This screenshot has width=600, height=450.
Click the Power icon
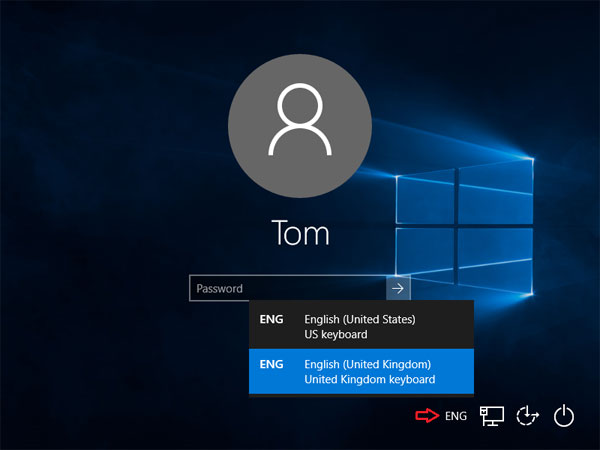coord(565,416)
